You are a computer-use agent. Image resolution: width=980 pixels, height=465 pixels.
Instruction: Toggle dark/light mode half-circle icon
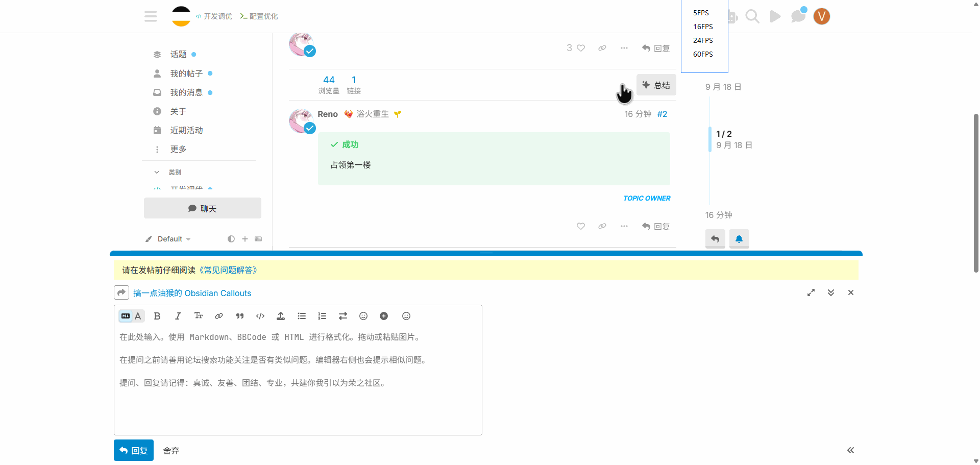231,239
